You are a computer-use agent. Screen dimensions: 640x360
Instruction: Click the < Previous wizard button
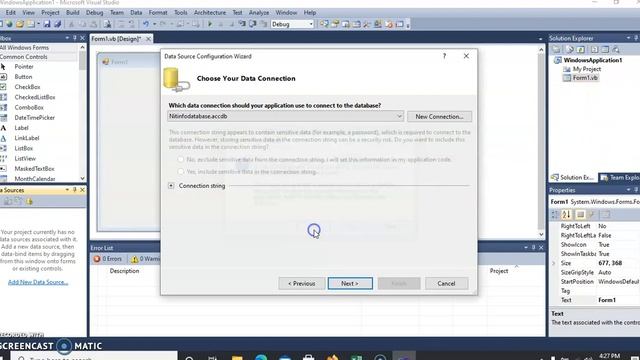pyautogui.click(x=302, y=283)
